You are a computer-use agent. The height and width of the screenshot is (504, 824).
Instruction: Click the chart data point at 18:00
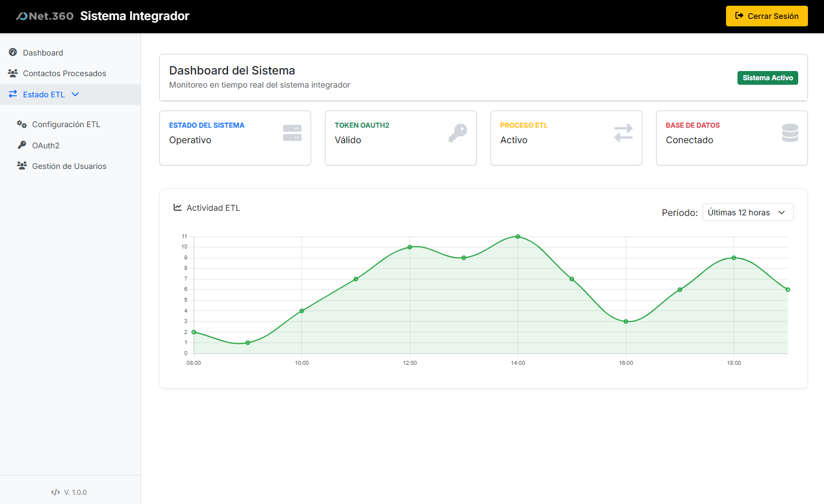734,258
